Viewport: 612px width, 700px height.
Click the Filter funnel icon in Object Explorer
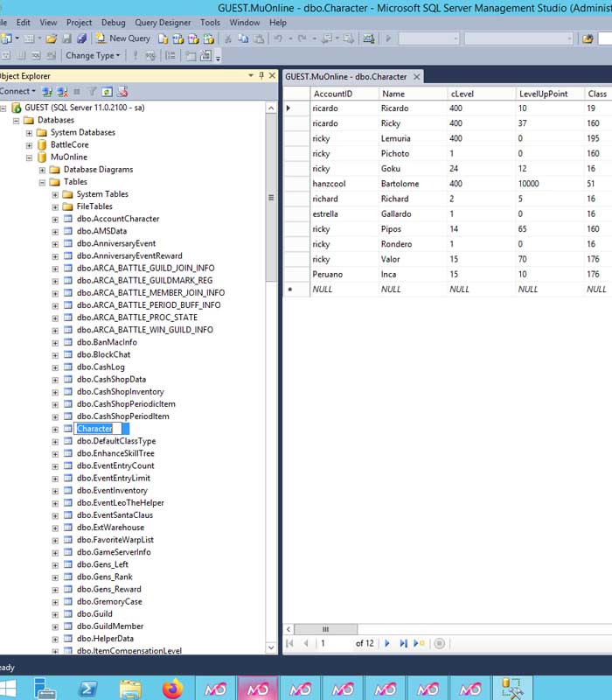click(93, 92)
